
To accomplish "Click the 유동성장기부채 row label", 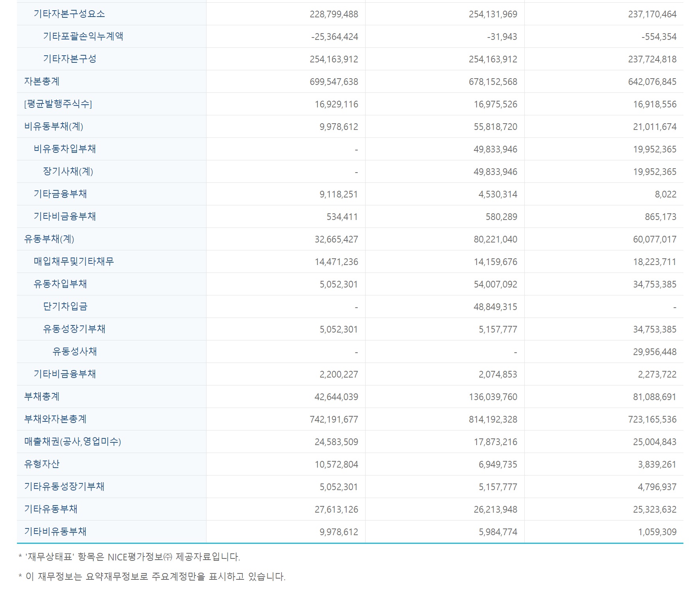I will (x=75, y=329).
